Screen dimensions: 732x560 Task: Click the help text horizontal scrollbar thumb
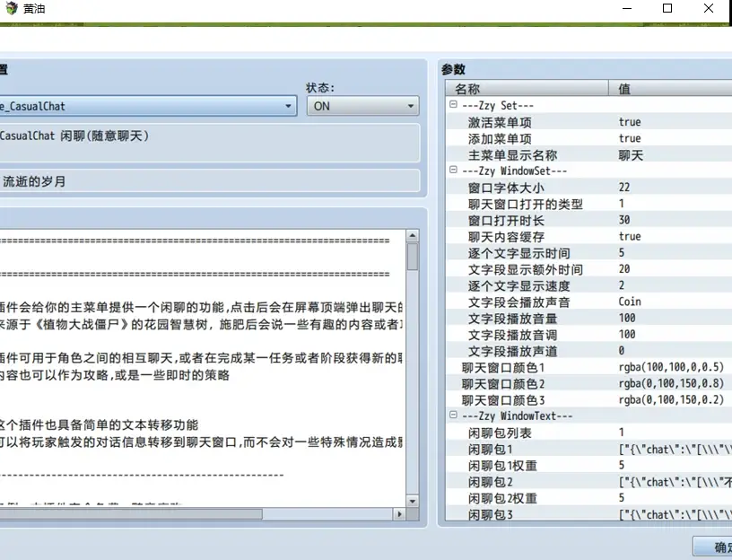[131, 513]
